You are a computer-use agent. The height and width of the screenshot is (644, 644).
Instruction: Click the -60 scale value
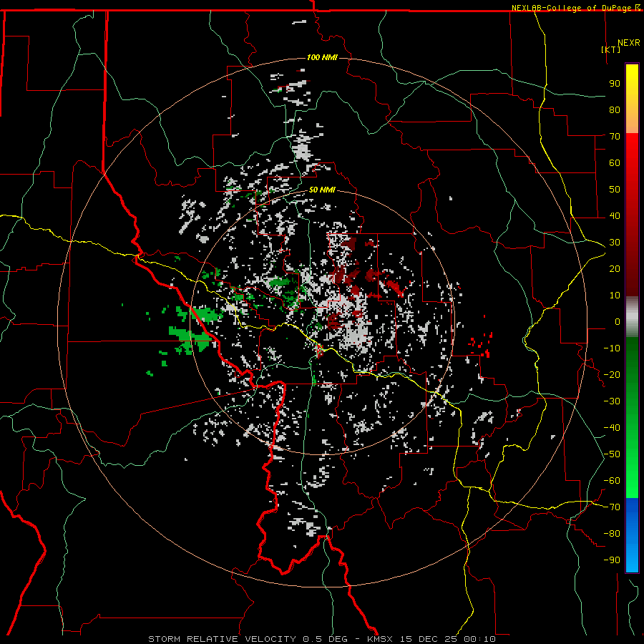[x=612, y=481]
